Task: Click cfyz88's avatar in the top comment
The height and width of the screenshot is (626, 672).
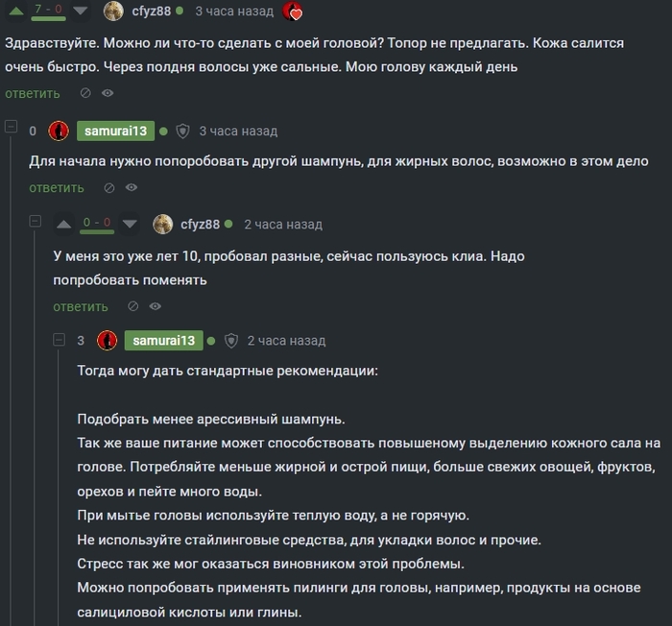Action: [x=113, y=12]
